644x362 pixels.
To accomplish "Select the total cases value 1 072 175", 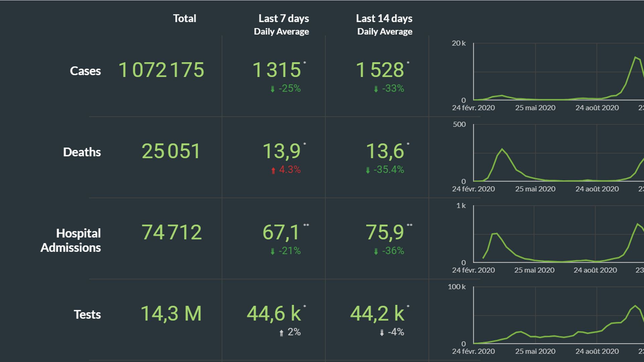I will (161, 70).
